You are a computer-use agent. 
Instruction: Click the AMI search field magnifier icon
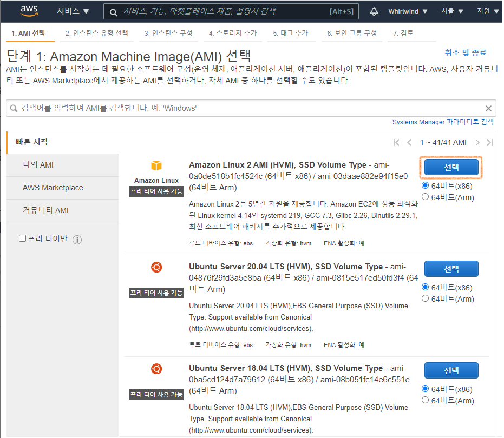point(14,108)
